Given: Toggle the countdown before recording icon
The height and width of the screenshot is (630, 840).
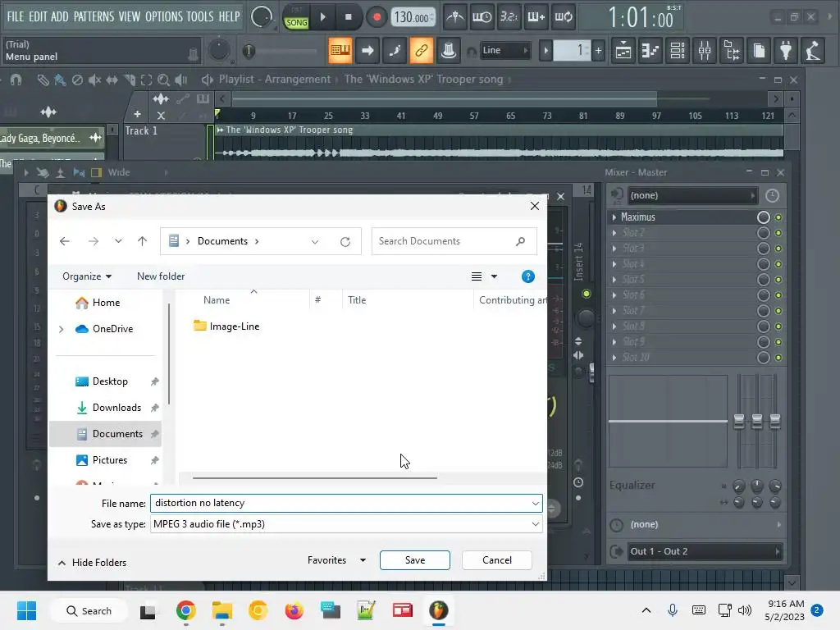Looking at the screenshot, I should tap(509, 17).
